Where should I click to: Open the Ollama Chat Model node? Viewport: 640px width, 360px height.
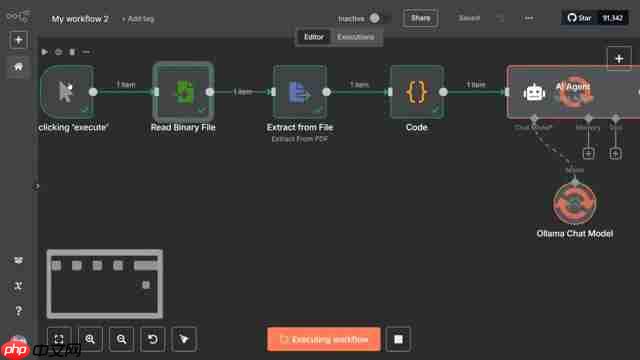tap(575, 203)
